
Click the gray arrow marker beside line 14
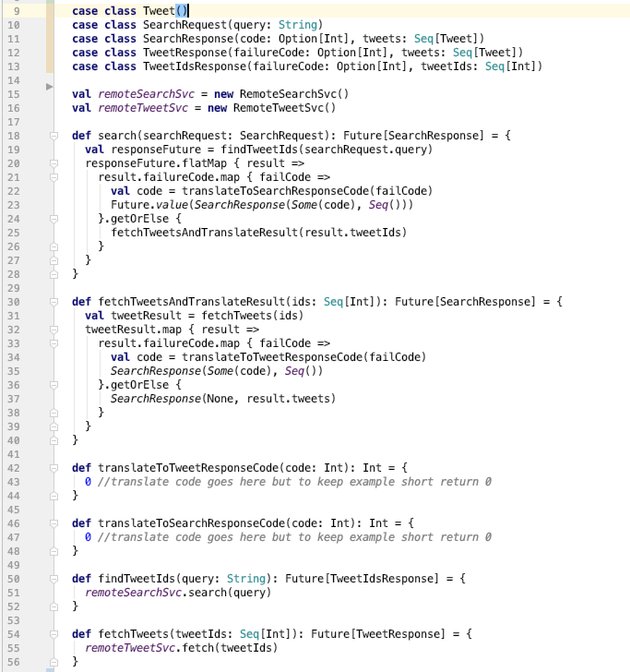pos(50,86)
